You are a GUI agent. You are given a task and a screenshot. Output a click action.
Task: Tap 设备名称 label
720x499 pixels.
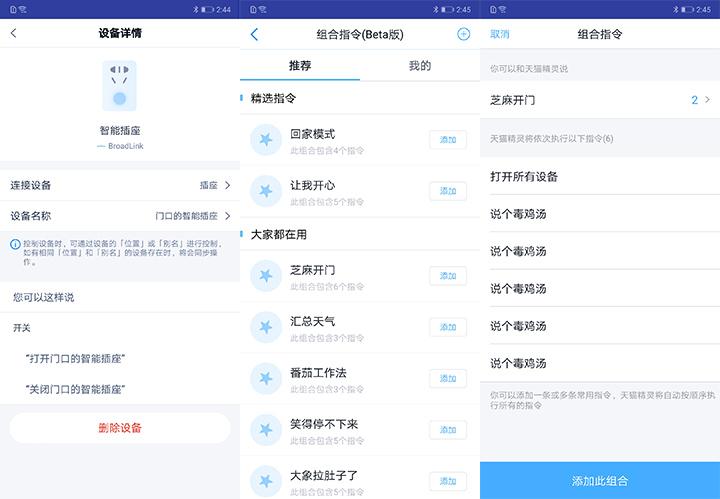click(31, 216)
